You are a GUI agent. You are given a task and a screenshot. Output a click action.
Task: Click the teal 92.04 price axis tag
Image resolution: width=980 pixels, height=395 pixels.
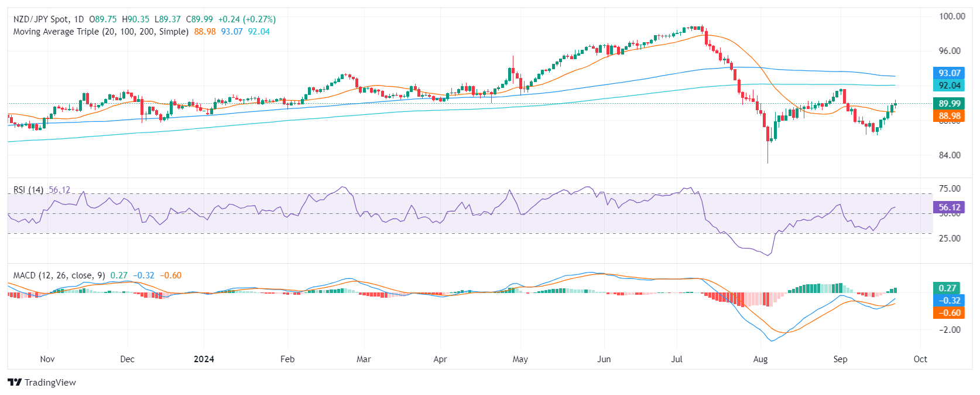point(949,85)
